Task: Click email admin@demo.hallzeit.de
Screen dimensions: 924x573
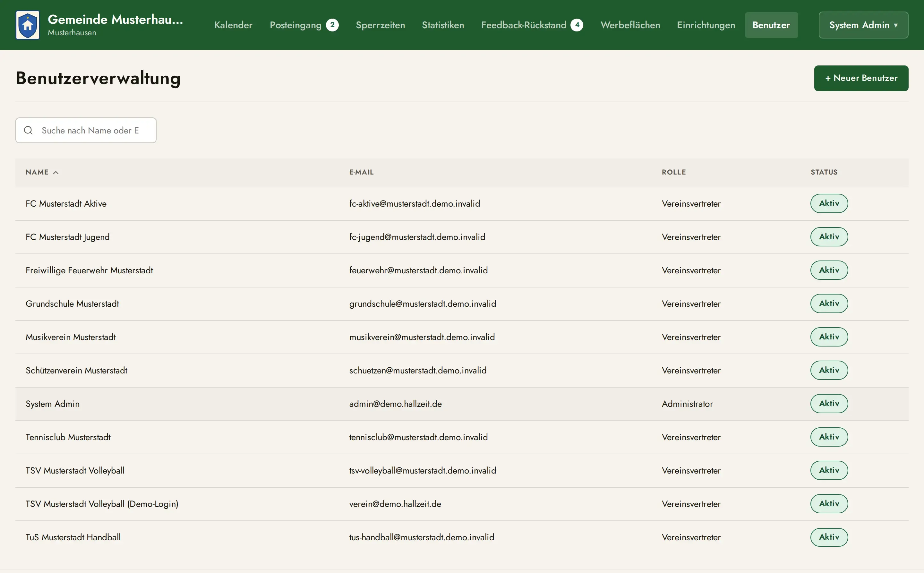Action: pyautogui.click(x=395, y=404)
